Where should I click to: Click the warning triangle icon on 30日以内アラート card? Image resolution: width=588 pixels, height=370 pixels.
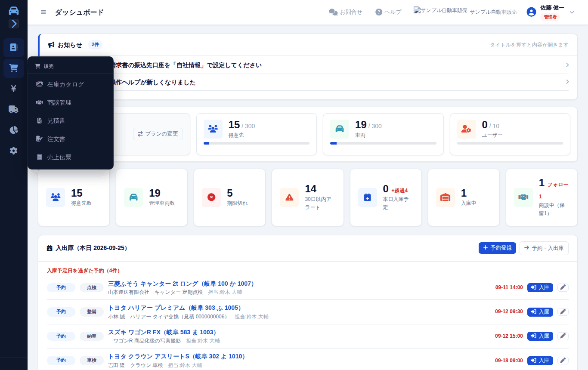pos(289,197)
